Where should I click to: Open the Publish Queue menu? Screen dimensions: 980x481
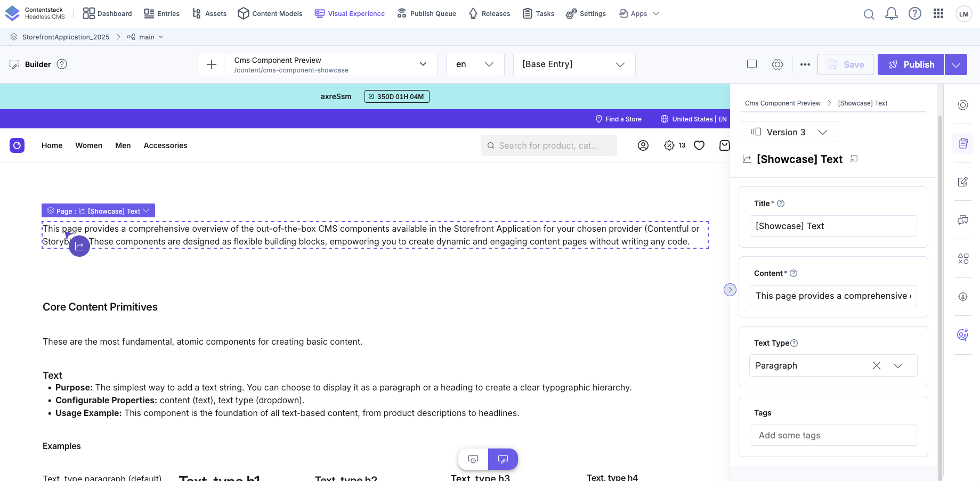tap(427, 14)
